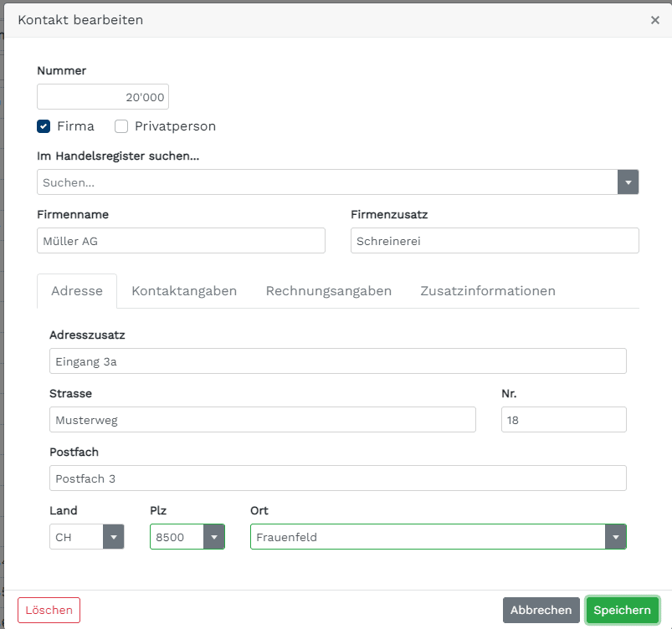Switch to the Kontaktangaben tab
The height and width of the screenshot is (629, 672).
[184, 291]
